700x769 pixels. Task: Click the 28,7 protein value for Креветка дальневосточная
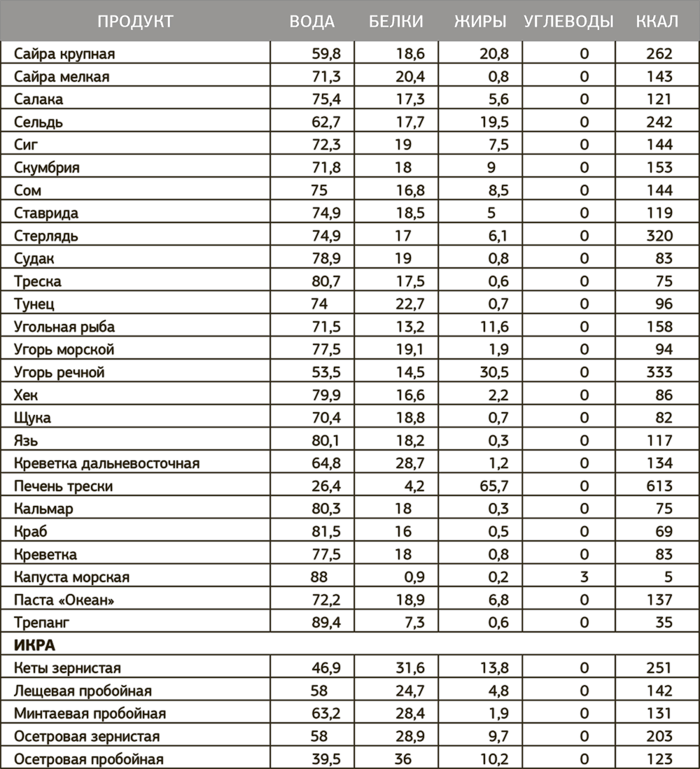[410, 463]
